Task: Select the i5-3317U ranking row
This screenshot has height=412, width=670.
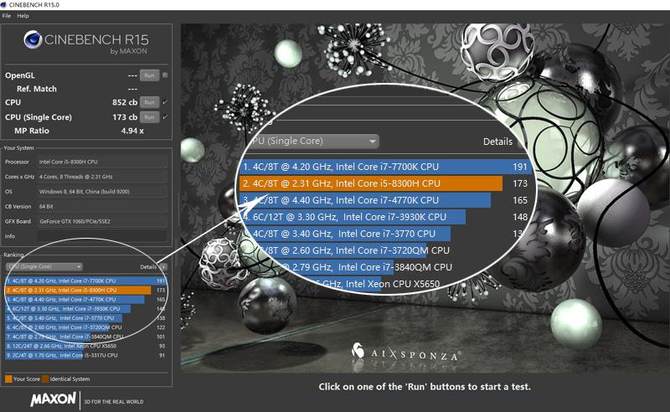Action: coord(85,355)
